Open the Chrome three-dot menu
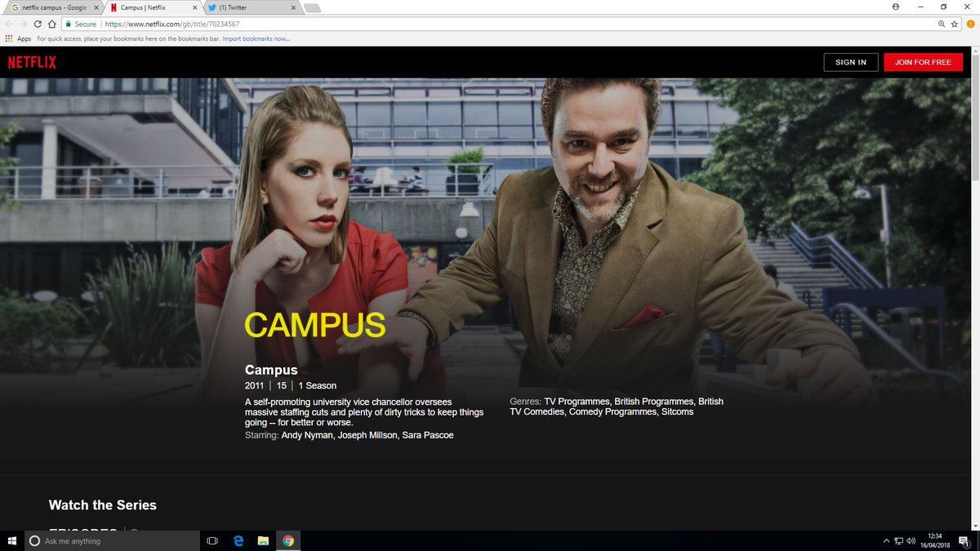Image resolution: width=980 pixels, height=551 pixels. click(x=969, y=24)
